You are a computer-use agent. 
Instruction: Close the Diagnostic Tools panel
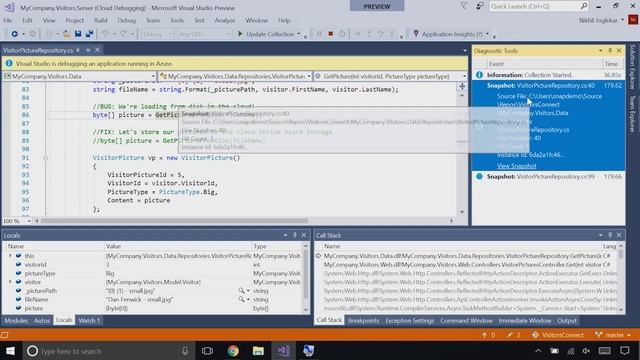coord(619,51)
